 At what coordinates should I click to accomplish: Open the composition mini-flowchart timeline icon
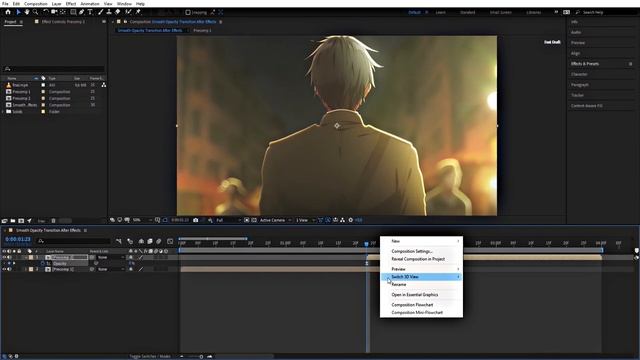(x=119, y=241)
